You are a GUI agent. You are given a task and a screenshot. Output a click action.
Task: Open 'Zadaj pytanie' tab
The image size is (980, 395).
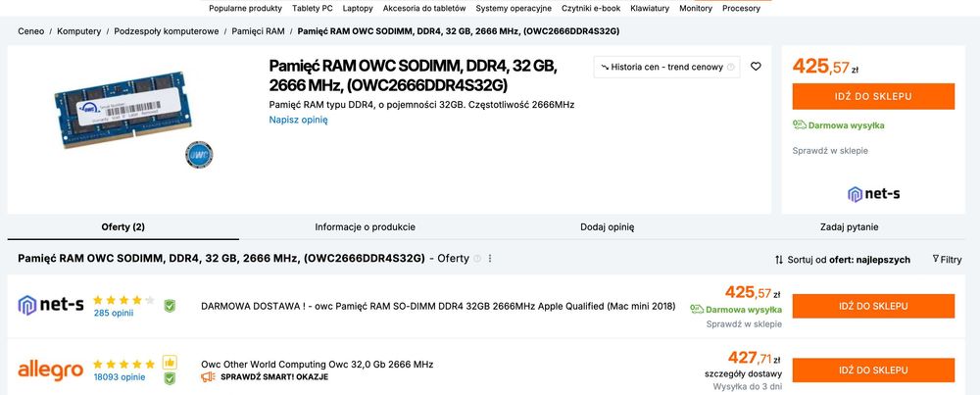849,226
